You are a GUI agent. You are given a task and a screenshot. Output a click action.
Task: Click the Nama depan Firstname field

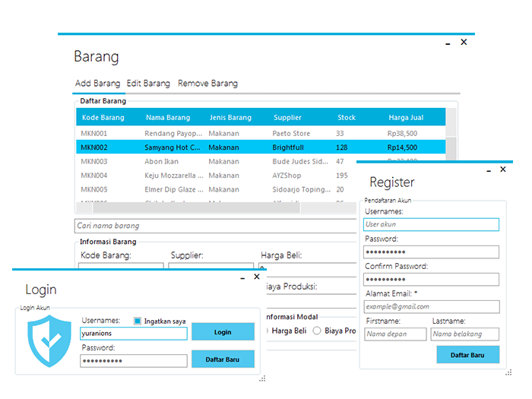coord(395,334)
